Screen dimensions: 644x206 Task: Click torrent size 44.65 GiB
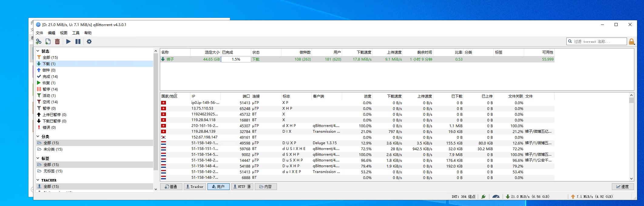pos(211,59)
